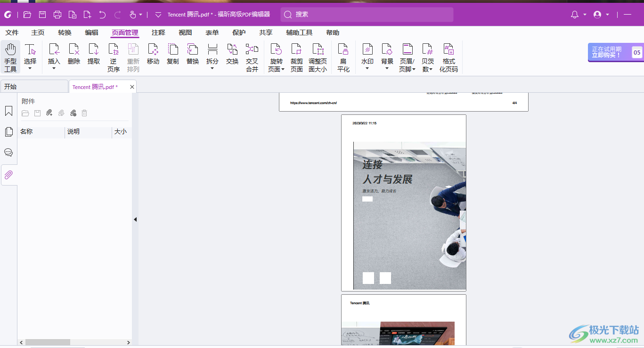
Task: Select the 手型工具 hand tool in the ribbon
Action: 10,57
